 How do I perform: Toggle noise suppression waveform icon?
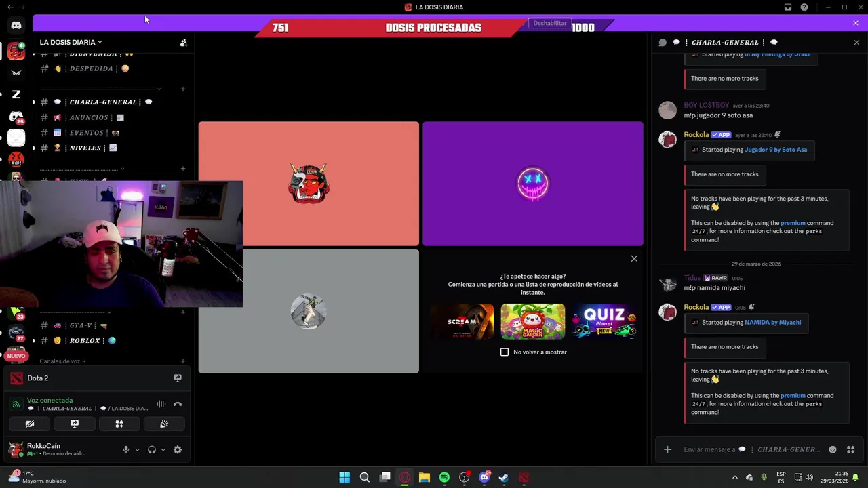[161, 405]
